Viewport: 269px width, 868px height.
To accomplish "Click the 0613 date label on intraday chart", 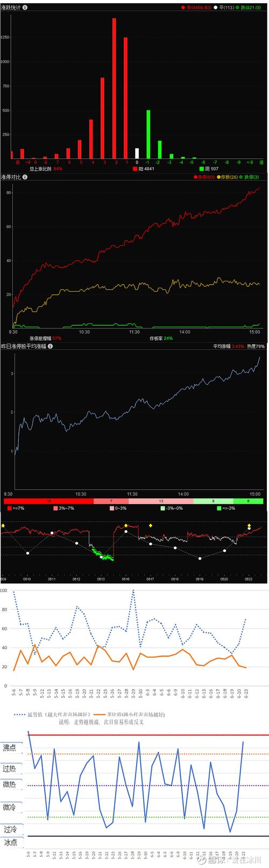I will 101,580.
